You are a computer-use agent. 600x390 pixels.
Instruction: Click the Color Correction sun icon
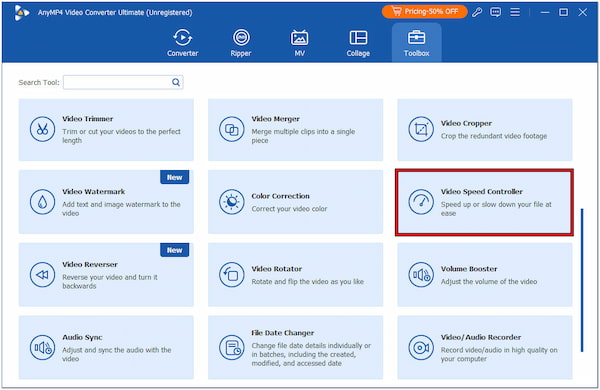(x=232, y=202)
